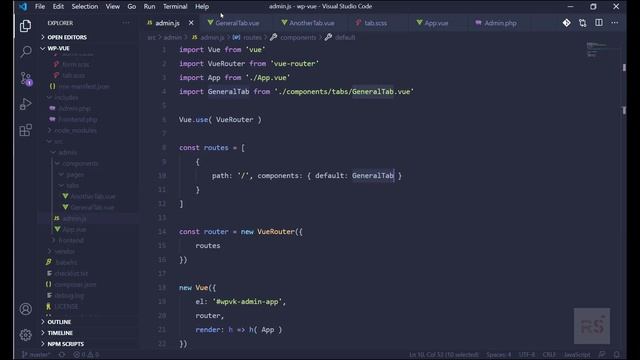Open the Edit menu
This screenshot has height=360, width=640.
[58, 7]
